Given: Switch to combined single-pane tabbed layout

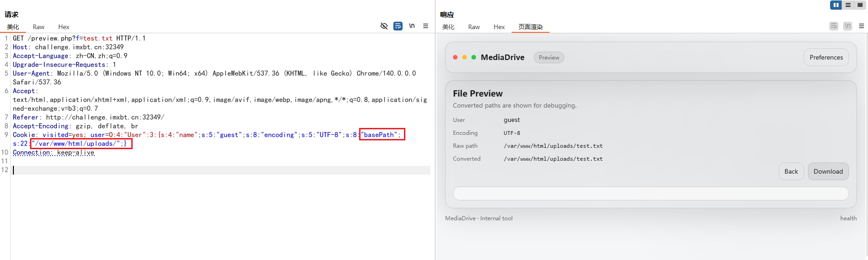Looking at the screenshot, I should [x=860, y=5].
